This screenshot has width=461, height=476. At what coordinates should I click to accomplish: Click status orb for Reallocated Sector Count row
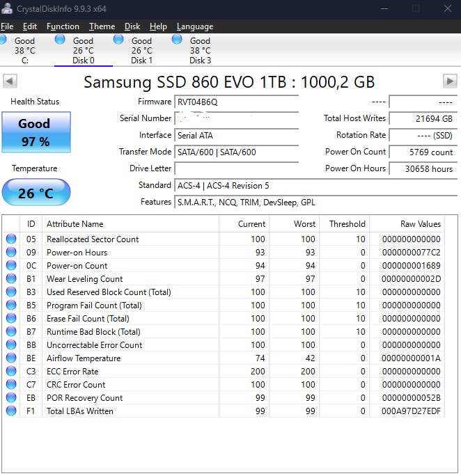pos(11,239)
